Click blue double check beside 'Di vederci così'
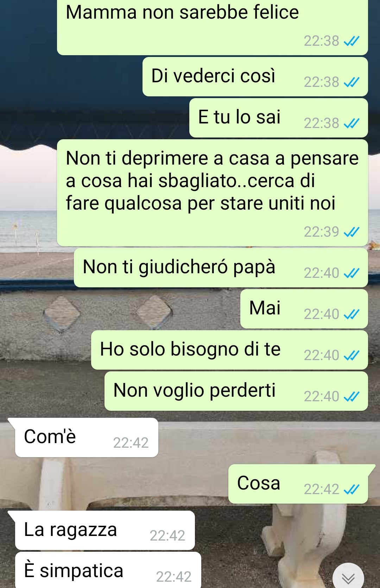This screenshot has height=588, width=380. (x=351, y=83)
